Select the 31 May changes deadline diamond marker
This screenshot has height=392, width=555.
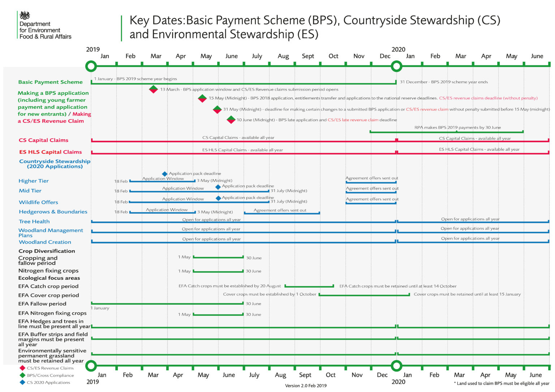(217, 109)
